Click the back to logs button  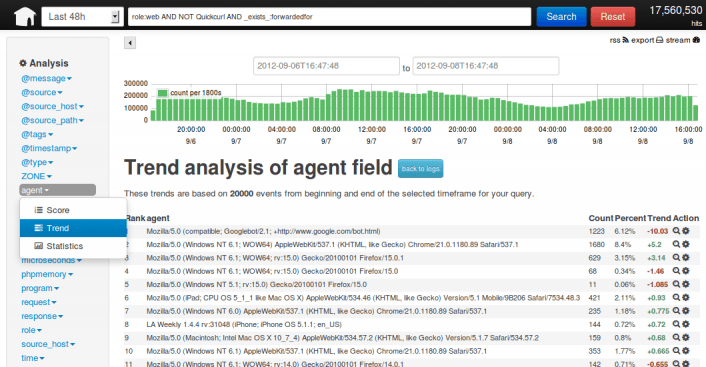(x=420, y=169)
